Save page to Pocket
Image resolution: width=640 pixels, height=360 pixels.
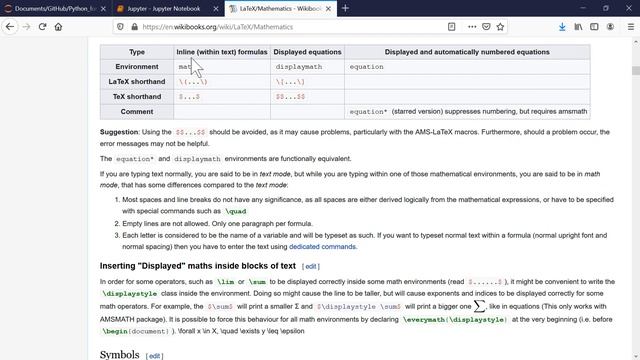(486, 27)
